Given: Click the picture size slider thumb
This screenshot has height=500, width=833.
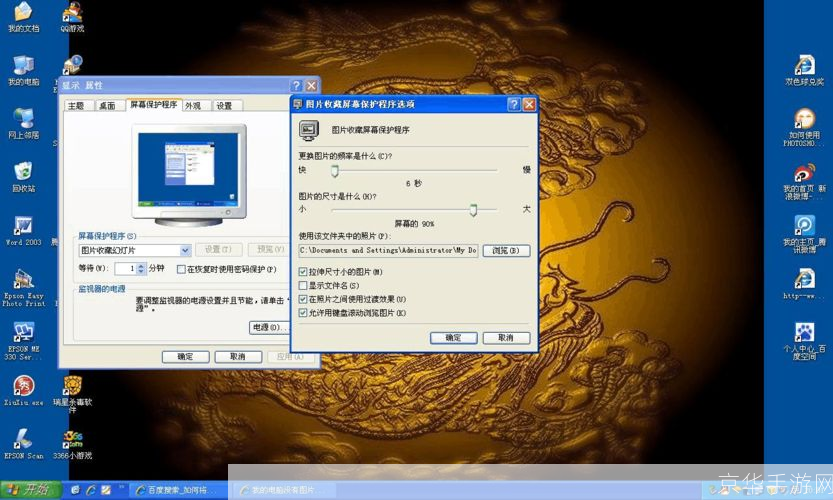Looking at the screenshot, I should pyautogui.click(x=473, y=210).
